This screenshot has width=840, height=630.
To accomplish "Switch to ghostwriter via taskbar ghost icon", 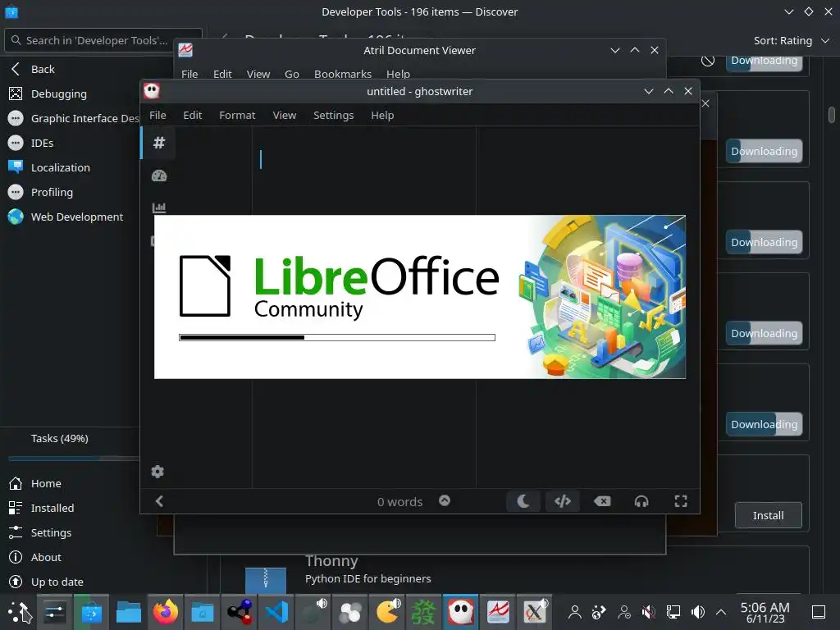I will 461,612.
